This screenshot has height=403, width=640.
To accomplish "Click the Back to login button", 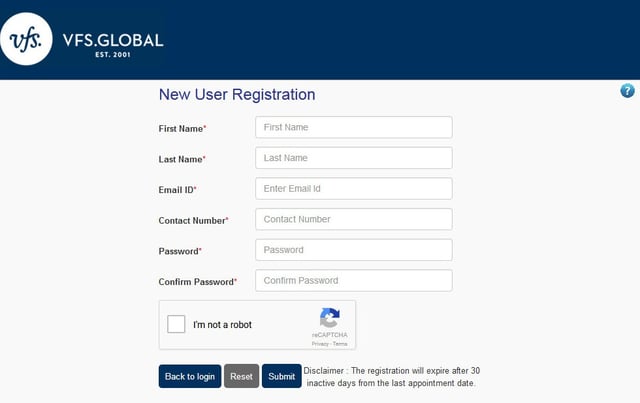I will (x=190, y=376).
